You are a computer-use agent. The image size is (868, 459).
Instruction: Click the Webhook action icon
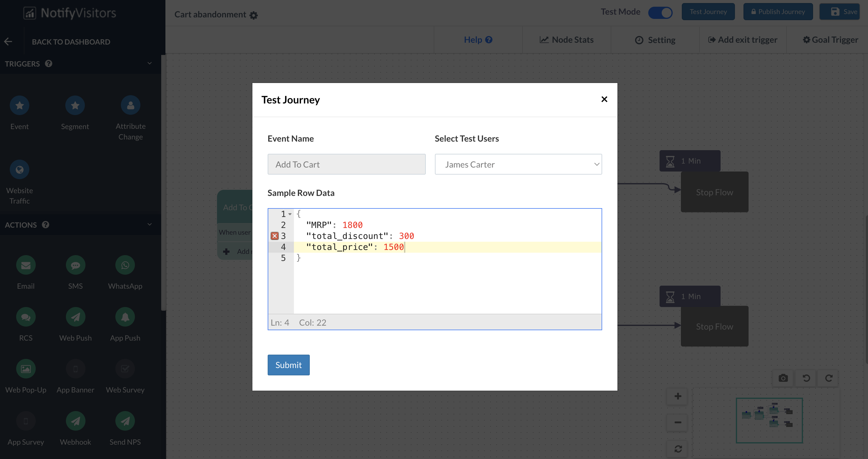(x=75, y=421)
